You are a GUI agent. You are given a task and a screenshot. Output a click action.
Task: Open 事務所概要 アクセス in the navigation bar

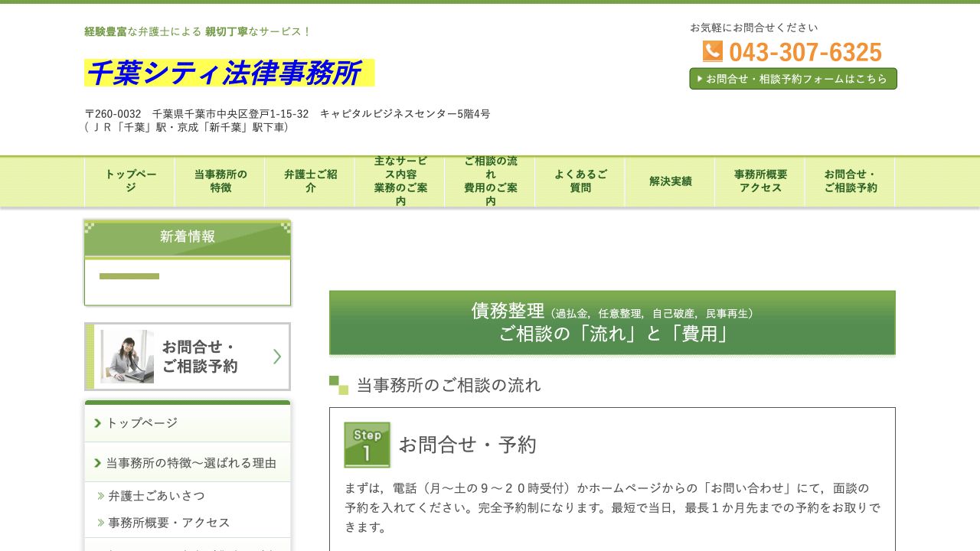click(760, 181)
